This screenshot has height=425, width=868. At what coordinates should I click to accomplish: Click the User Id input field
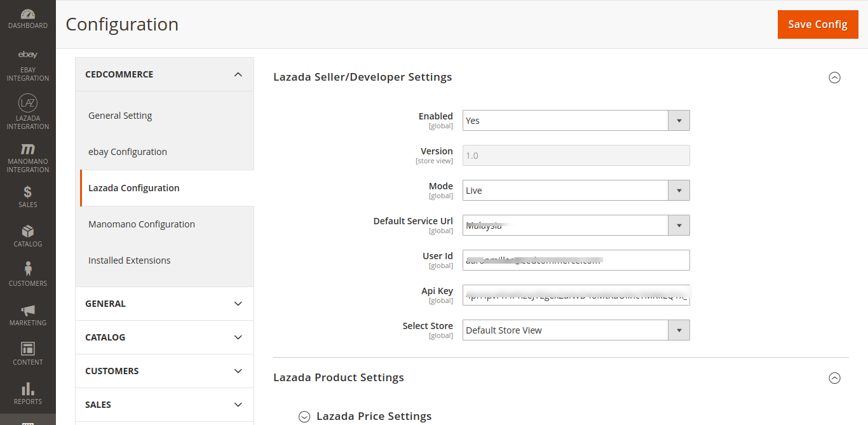[x=576, y=260]
